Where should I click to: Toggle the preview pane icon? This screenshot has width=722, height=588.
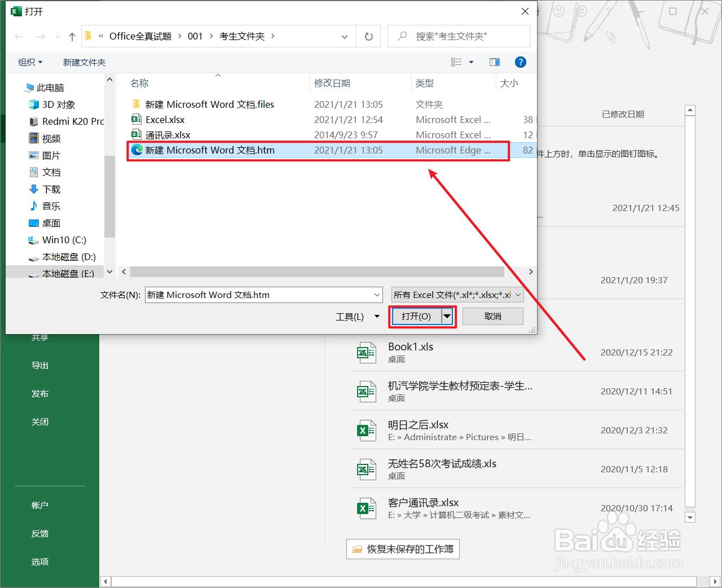495,62
